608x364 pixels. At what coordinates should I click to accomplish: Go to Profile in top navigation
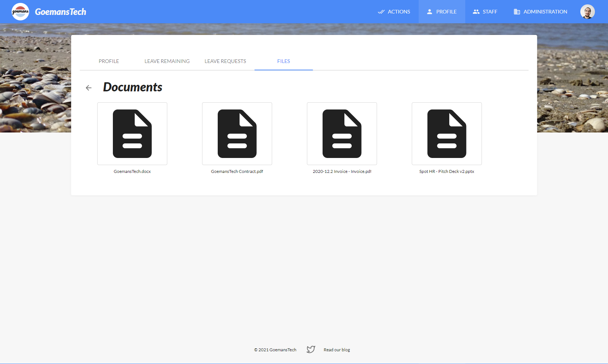pos(442,12)
